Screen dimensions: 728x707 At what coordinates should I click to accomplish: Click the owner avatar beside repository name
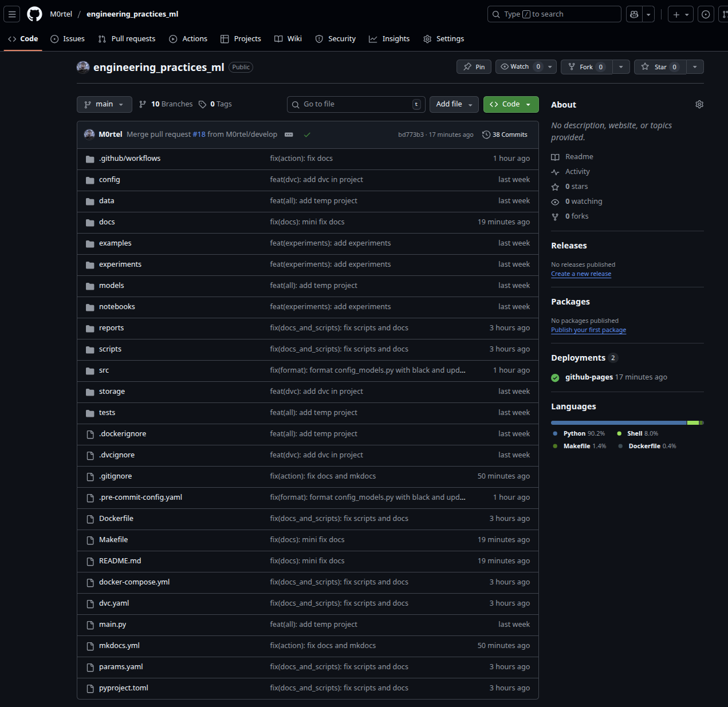[83, 67]
